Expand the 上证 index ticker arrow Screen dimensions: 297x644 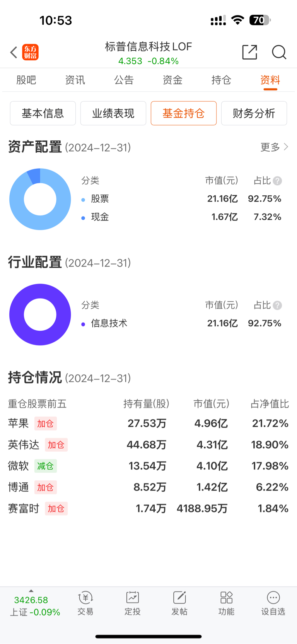31,591
